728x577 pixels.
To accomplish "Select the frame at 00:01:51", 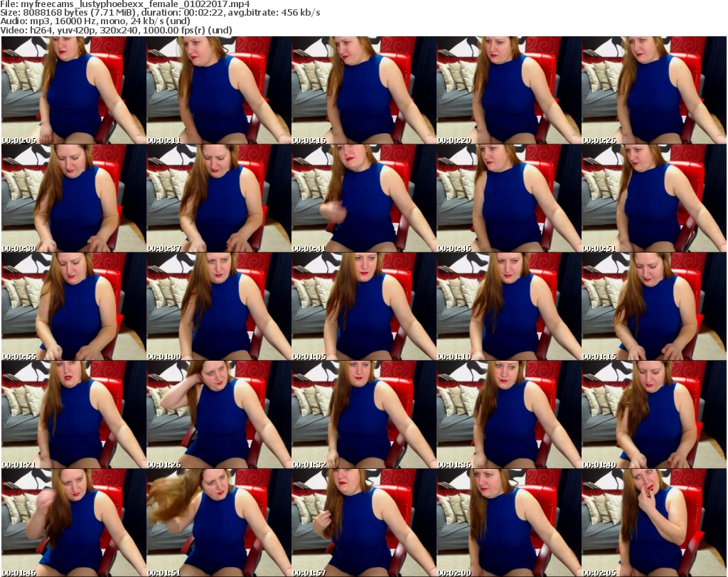I will click(x=219, y=523).
